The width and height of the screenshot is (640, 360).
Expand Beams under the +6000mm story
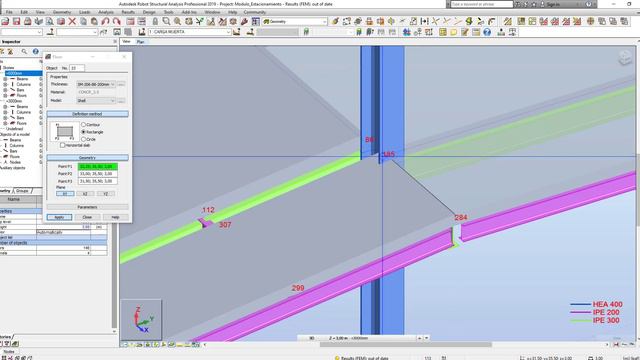5,79
